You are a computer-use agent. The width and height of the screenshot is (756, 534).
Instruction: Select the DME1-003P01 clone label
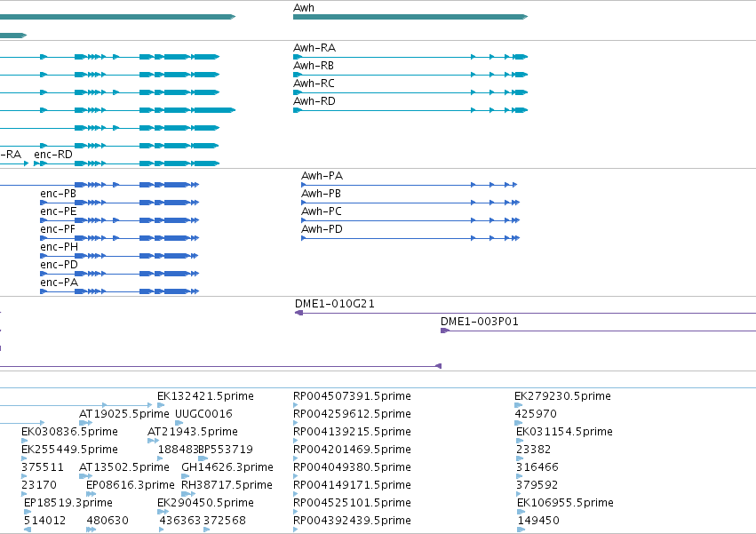point(480,322)
